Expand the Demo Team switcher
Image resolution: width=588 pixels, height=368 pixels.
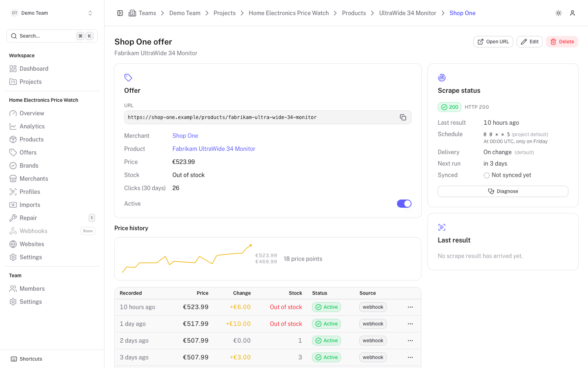(x=52, y=13)
